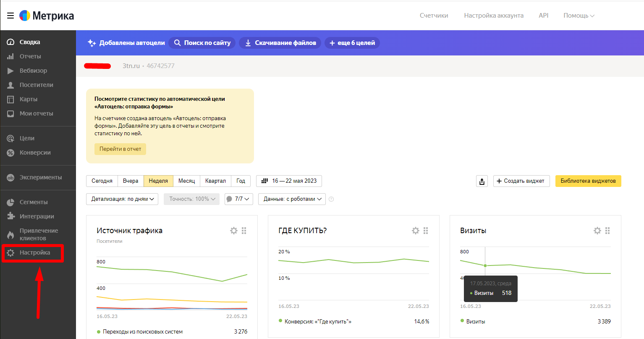The image size is (644, 339).
Task: Open Вебвизор in the sidebar
Action: (33, 71)
